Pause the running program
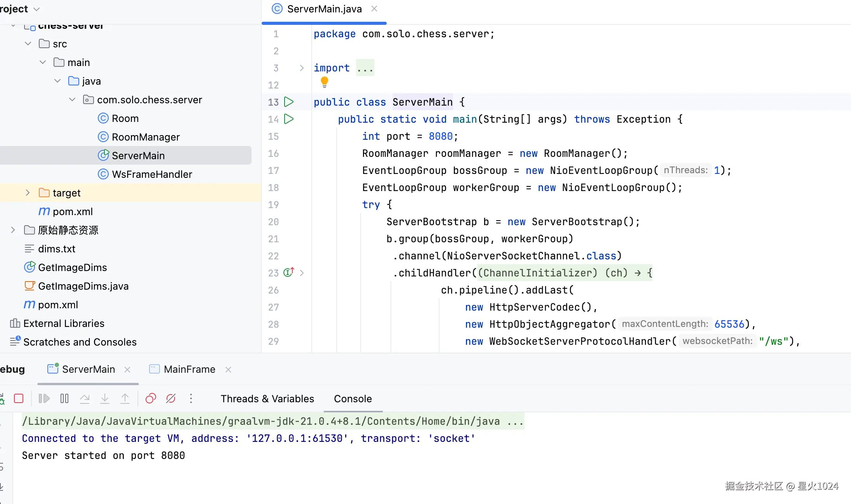The image size is (851, 504). [64, 398]
